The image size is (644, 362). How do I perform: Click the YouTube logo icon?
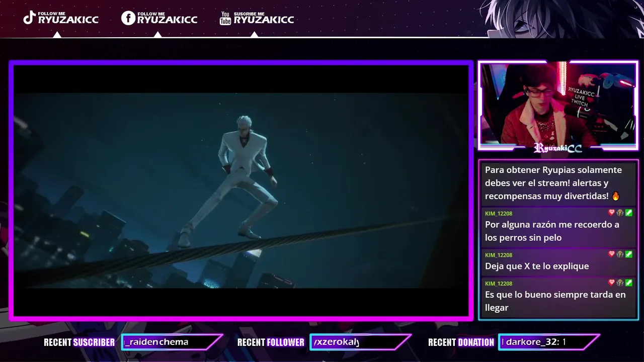(x=225, y=18)
